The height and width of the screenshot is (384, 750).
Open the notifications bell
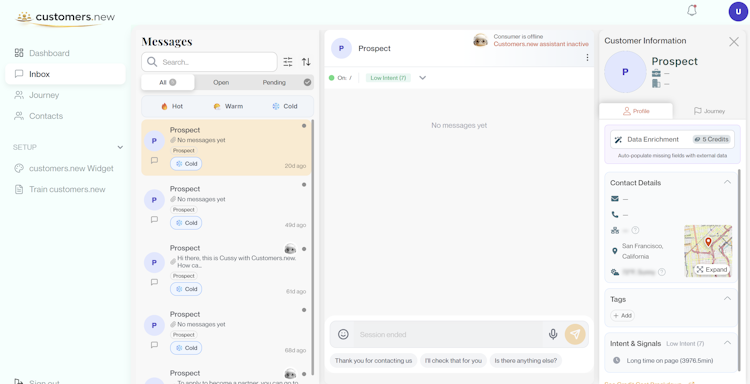[692, 11]
